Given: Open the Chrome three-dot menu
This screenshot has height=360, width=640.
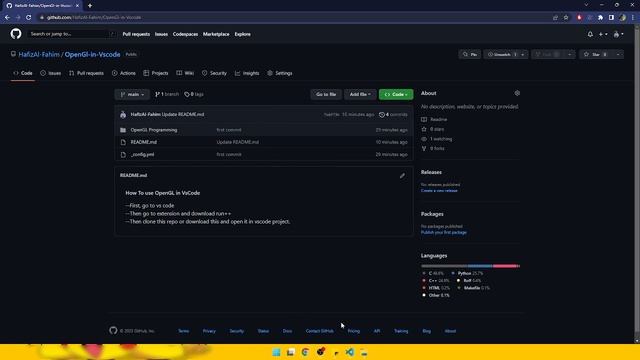Looking at the screenshot, I should click(x=633, y=18).
